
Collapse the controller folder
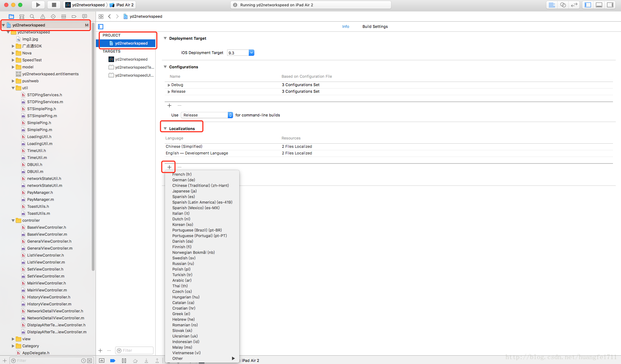pos(13,220)
